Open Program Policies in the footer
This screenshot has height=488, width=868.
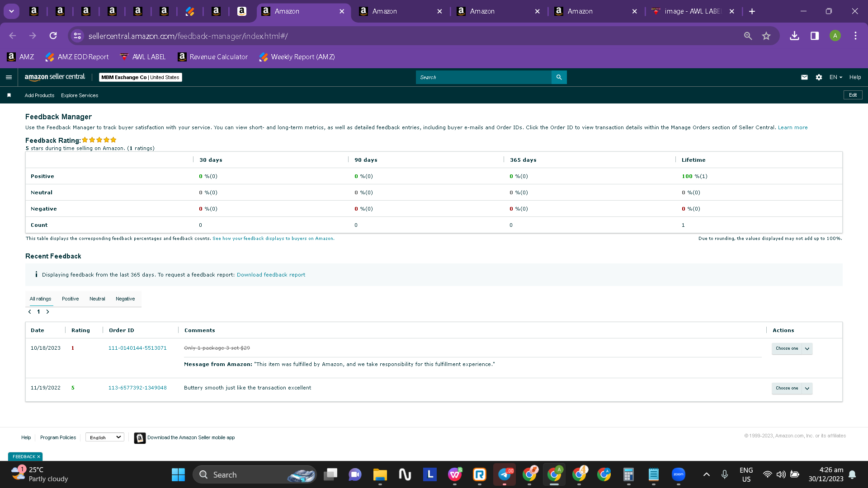pyautogui.click(x=58, y=437)
